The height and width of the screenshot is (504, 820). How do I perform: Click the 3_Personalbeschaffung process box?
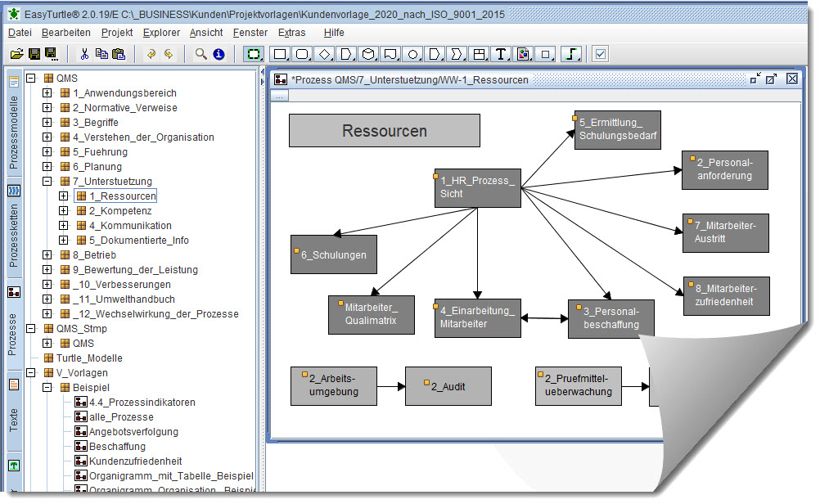610,317
